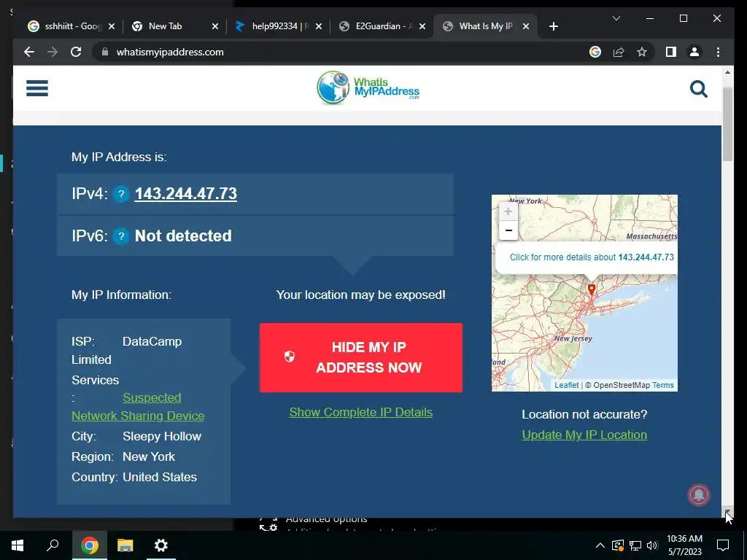The width and height of the screenshot is (747, 560).
Task: Close the New Tab tab
Action: [x=215, y=26]
